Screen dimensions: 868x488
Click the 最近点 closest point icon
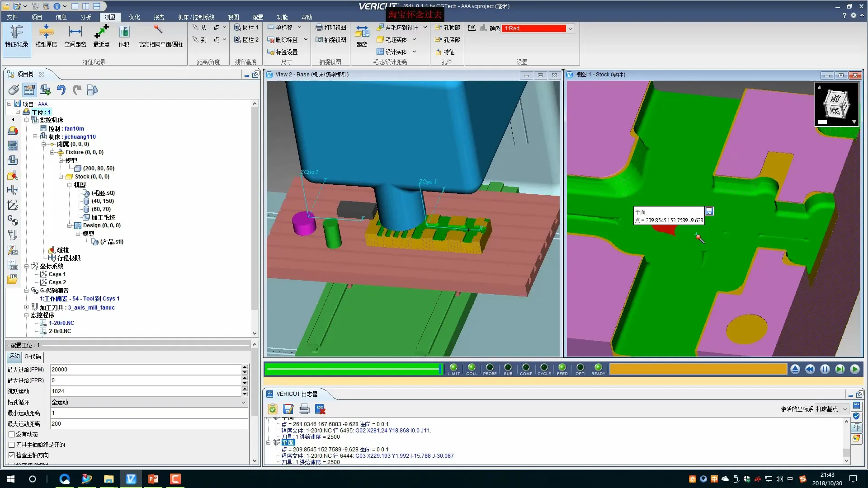point(101,36)
